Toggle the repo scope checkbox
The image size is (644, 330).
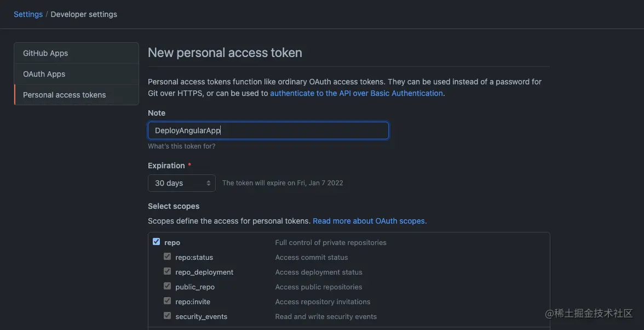tap(157, 242)
